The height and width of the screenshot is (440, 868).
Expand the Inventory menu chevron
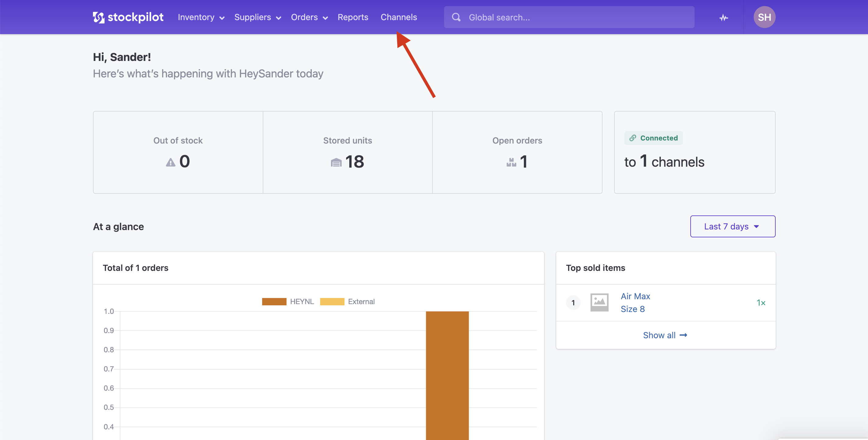pyautogui.click(x=222, y=18)
